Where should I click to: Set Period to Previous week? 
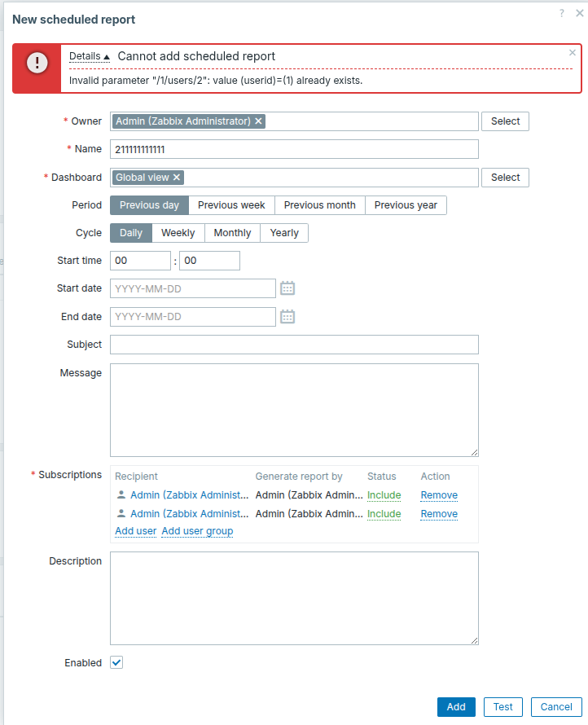click(231, 205)
